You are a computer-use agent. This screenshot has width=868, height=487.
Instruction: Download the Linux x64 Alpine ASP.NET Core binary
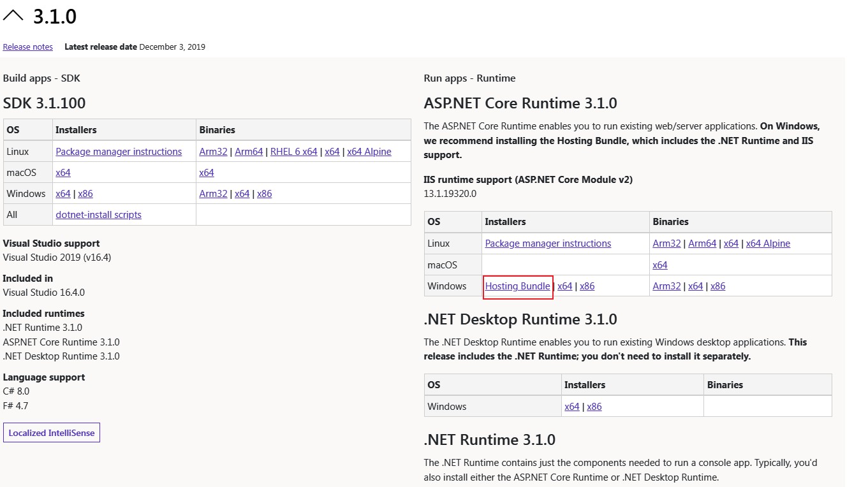click(768, 243)
